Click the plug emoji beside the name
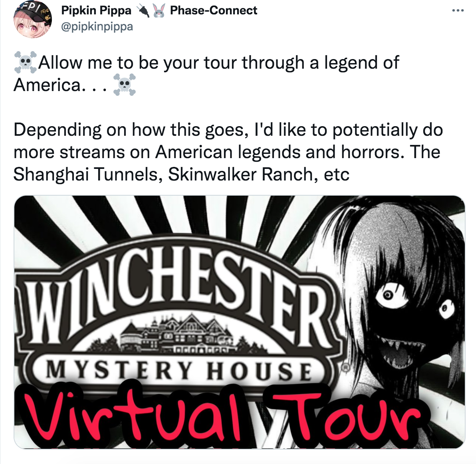476x464 pixels. point(143,11)
